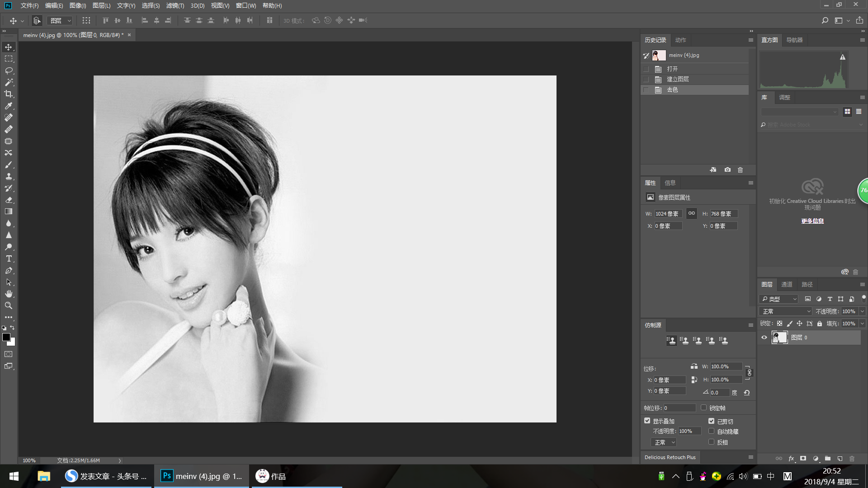Open auto-select 图层 dropdown
The width and height of the screenshot is (868, 488).
[x=60, y=20]
